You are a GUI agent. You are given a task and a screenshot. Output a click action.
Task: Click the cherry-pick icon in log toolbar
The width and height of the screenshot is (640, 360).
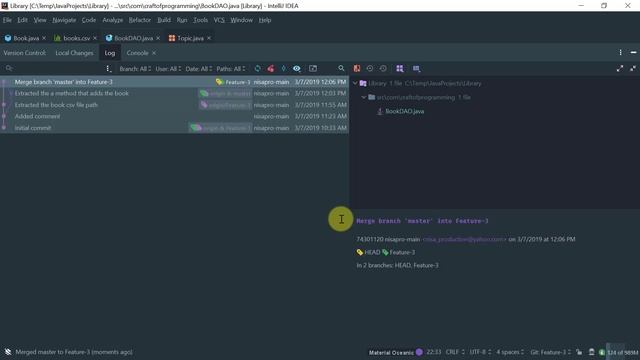[271, 69]
